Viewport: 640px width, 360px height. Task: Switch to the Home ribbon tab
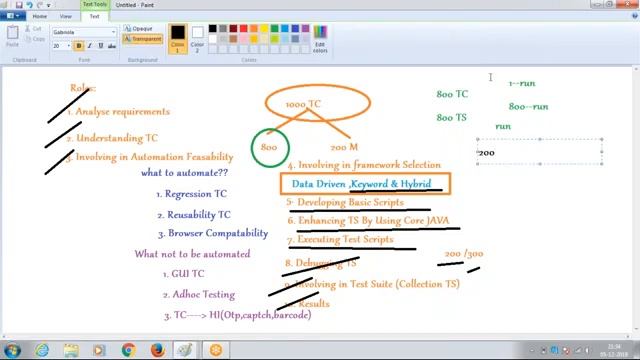40,16
